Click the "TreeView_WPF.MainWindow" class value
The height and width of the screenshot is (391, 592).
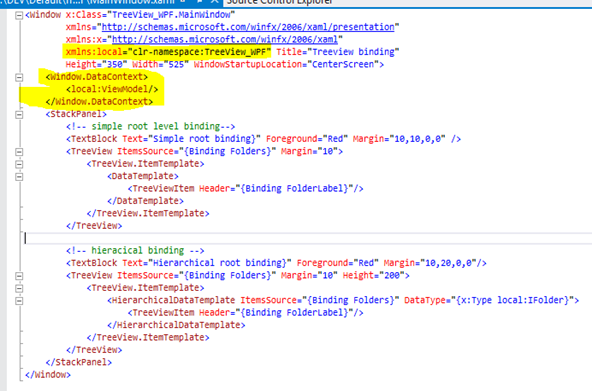coord(171,15)
